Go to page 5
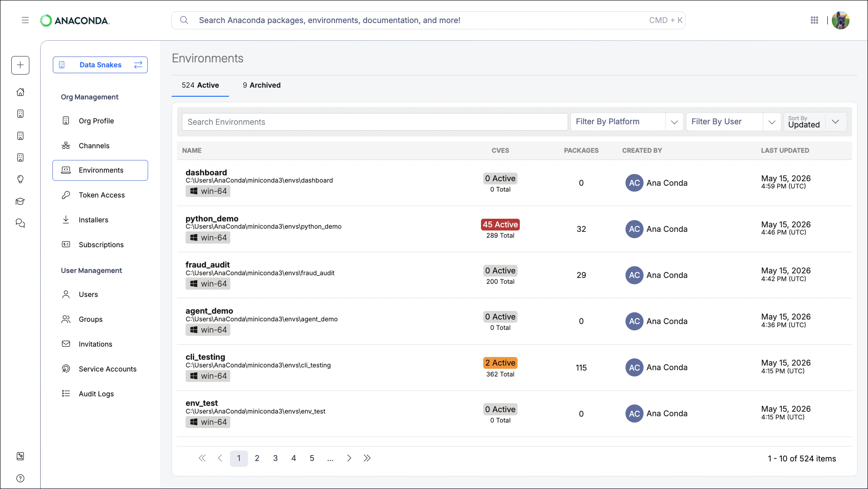 [x=312, y=458]
